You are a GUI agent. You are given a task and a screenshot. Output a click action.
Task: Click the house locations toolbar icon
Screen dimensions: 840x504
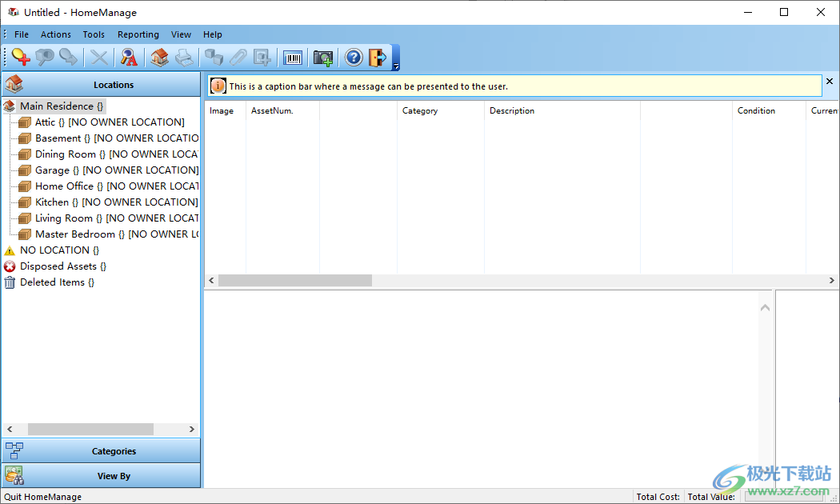coord(160,58)
